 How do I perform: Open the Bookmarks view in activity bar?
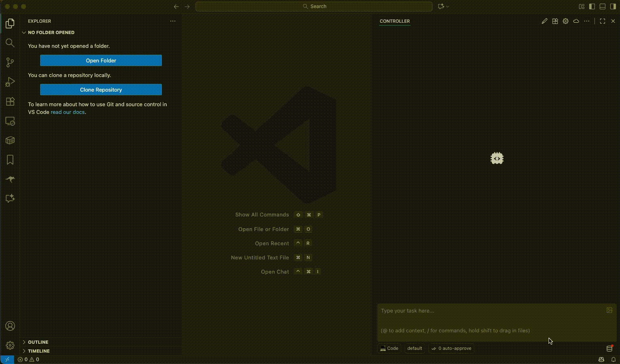10,160
